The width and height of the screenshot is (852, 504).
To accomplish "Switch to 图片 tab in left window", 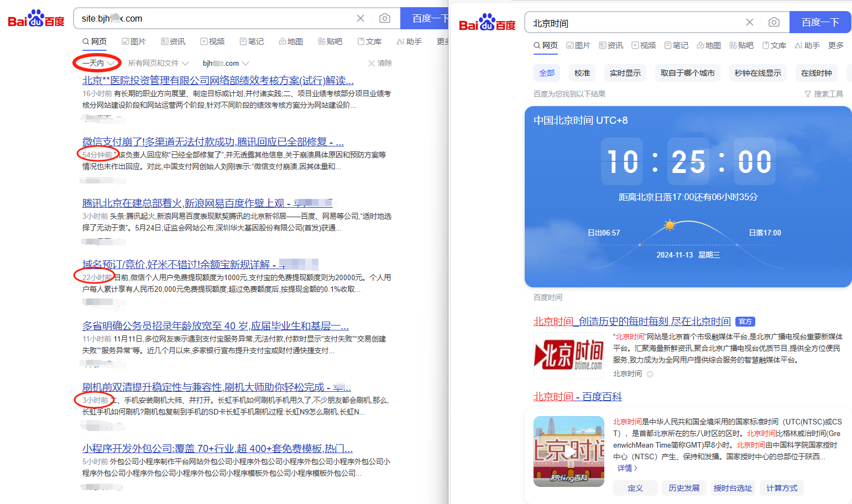I will coord(134,41).
